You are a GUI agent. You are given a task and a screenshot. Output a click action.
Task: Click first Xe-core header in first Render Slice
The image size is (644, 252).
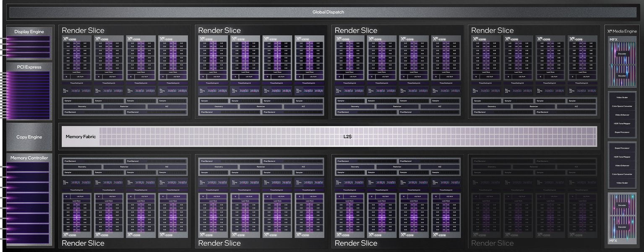pyautogui.click(x=70, y=39)
